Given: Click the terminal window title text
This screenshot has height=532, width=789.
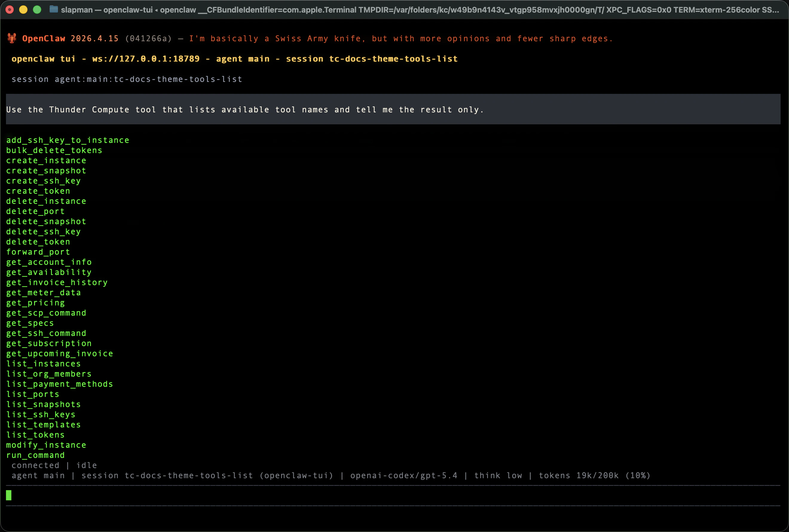Looking at the screenshot, I should point(420,10).
